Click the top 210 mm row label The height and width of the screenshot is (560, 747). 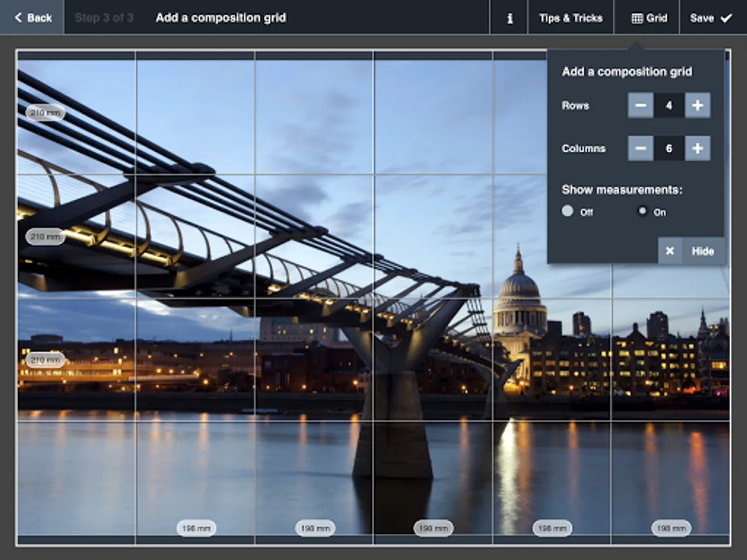pos(45,113)
